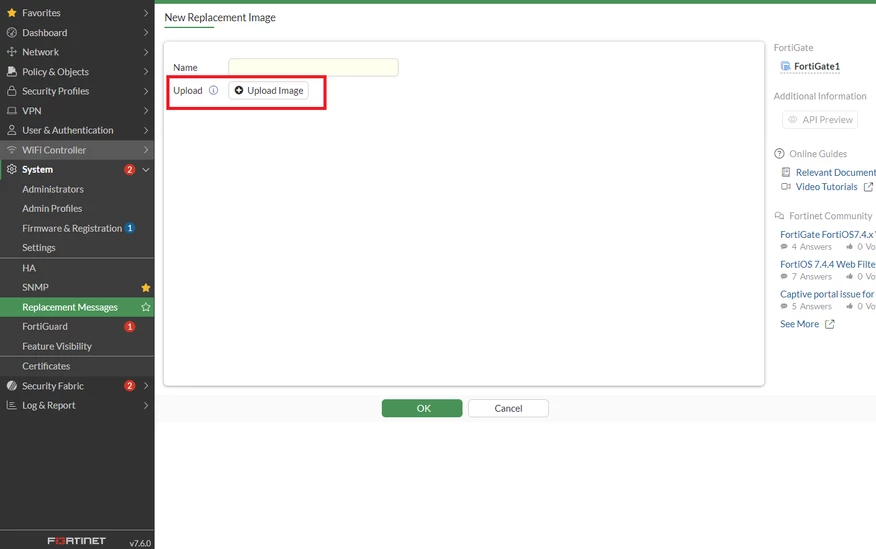Expand the Dashboard menu chevron

coord(146,32)
